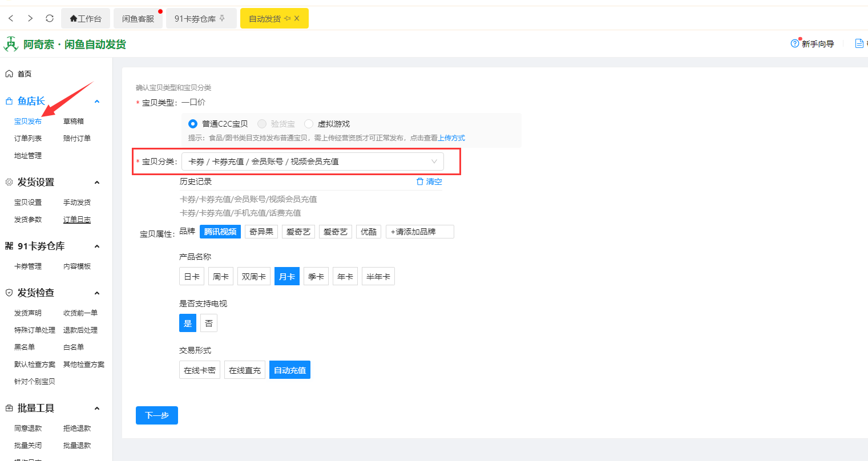Switch to the 91卡券仓库 tab
This screenshot has height=461, width=868.
[x=201, y=18]
